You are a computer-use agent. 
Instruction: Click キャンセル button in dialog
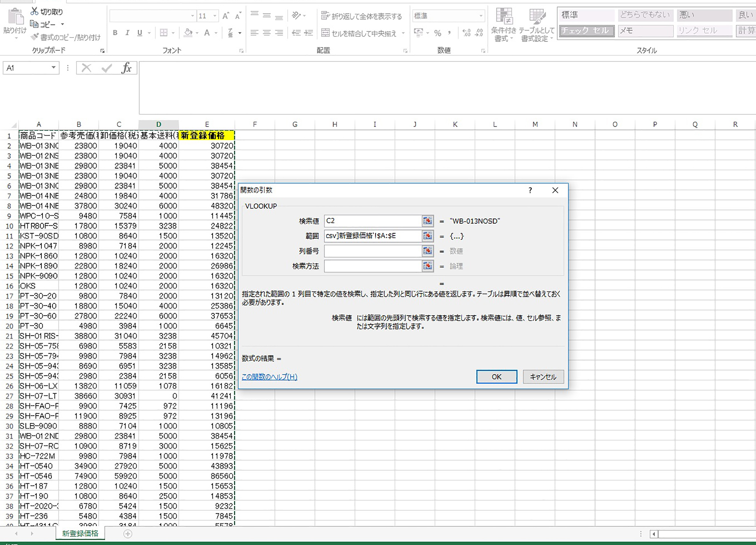pyautogui.click(x=543, y=377)
